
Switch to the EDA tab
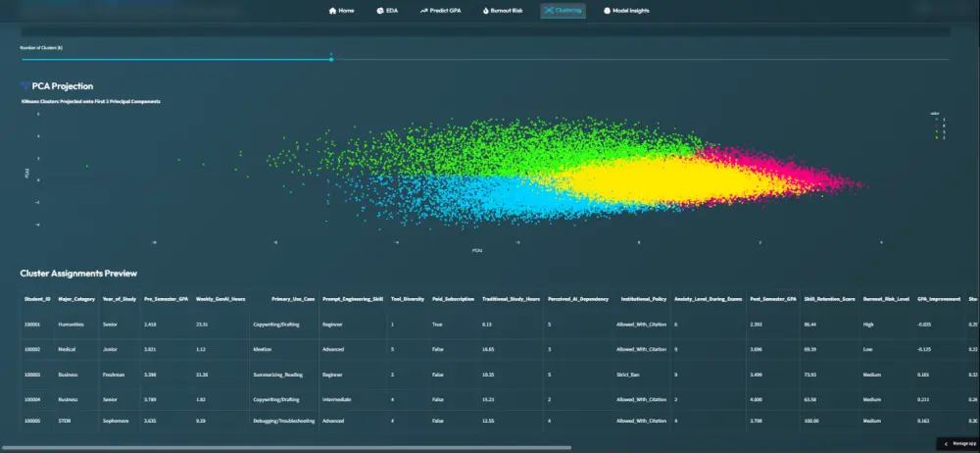pyautogui.click(x=387, y=11)
